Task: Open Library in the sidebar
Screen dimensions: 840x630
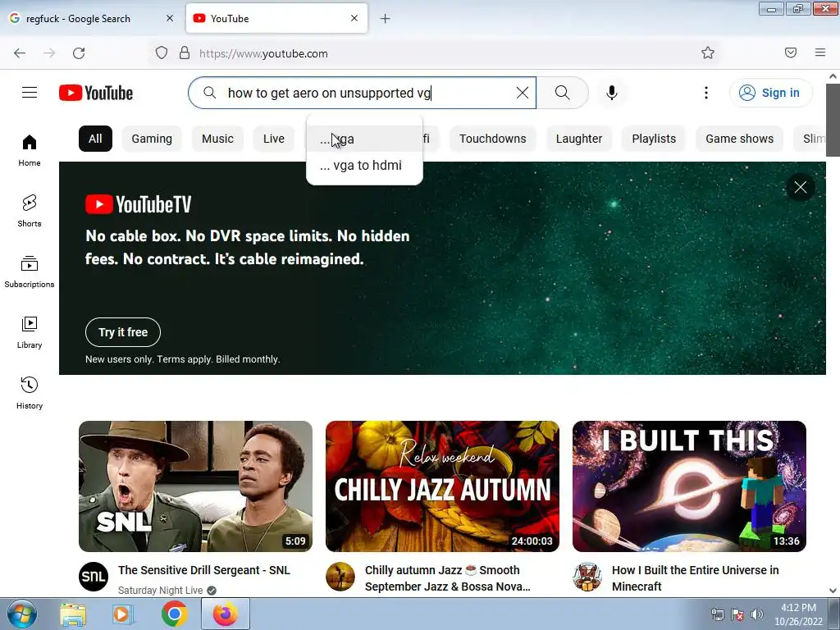Action: coord(30,333)
